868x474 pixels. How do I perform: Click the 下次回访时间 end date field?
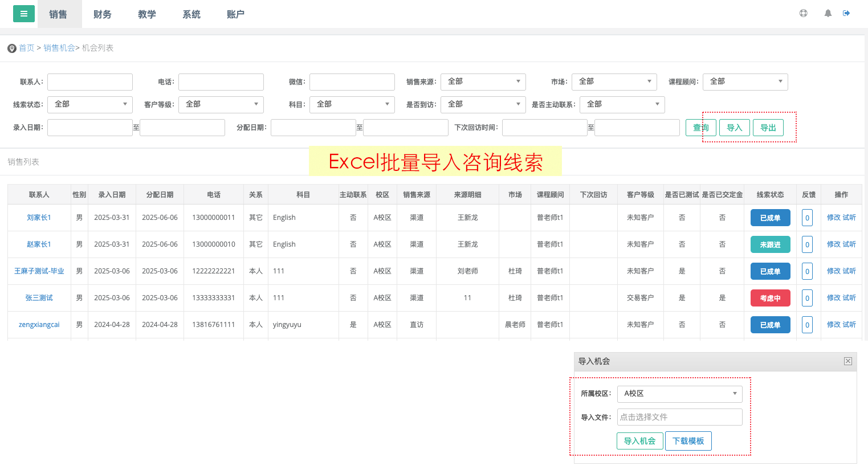point(637,128)
